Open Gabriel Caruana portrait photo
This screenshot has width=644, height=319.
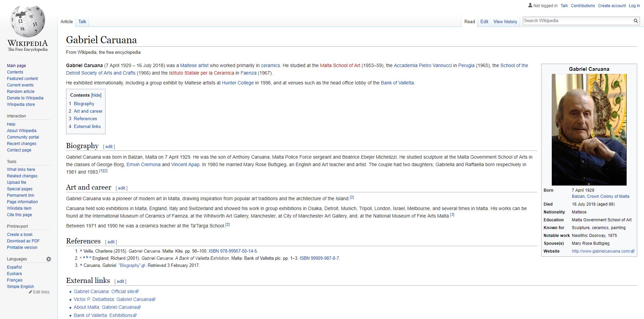589,129
